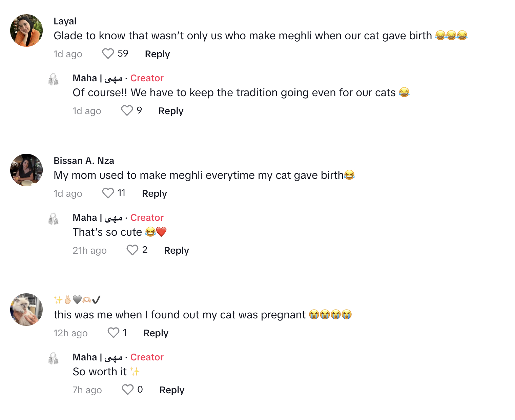Image resolution: width=515 pixels, height=420 pixels.
Task: Reply to Bissan A. Nza's comment
Action: (154, 194)
